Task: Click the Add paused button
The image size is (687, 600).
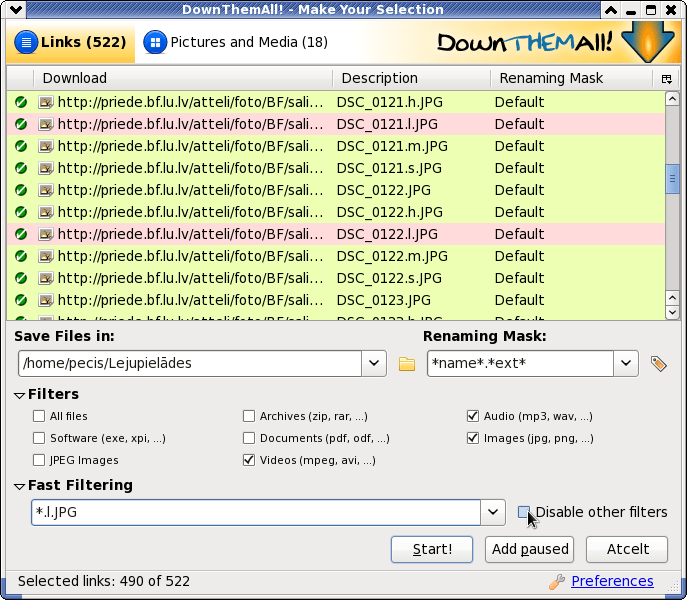Action: [x=529, y=549]
